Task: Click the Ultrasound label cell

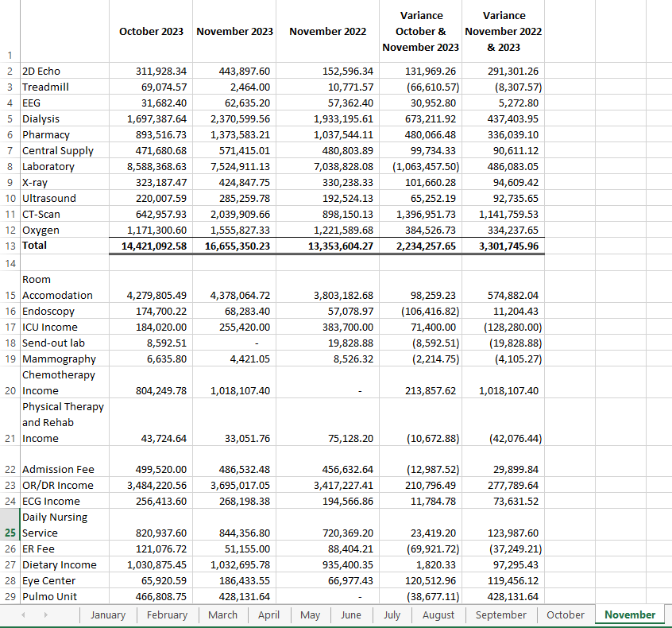Action: (x=64, y=198)
